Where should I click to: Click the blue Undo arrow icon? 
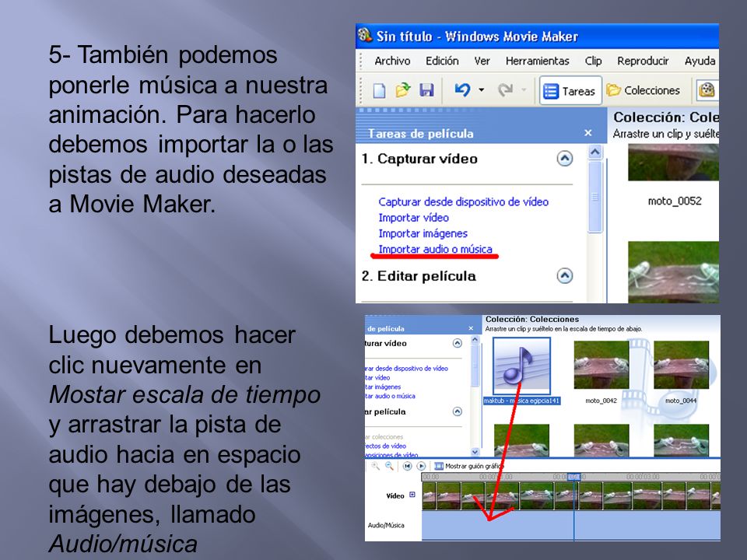pyautogui.click(x=462, y=89)
